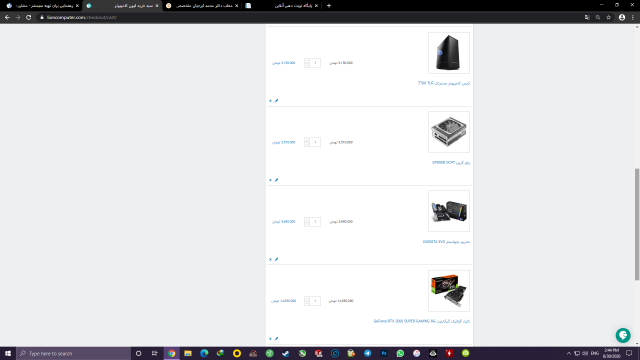This screenshot has width=640, height=360.
Task: Open the Z490 motherboard product link
Action: click(x=446, y=242)
